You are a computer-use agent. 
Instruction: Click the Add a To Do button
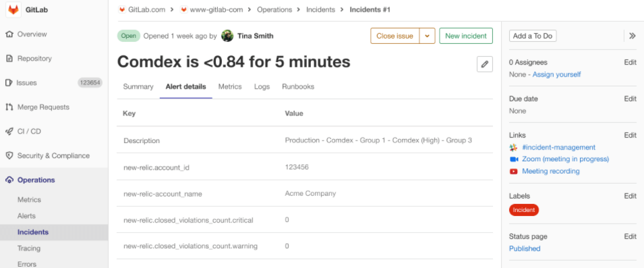click(x=533, y=36)
